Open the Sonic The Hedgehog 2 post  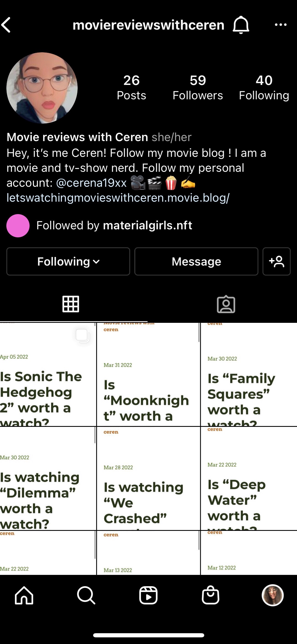point(48,375)
